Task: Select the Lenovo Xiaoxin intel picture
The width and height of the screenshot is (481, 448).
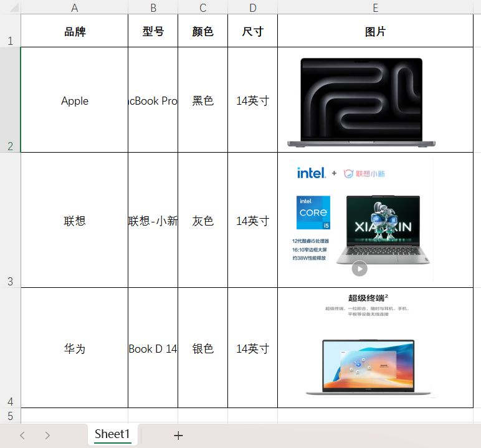Action: [x=360, y=220]
